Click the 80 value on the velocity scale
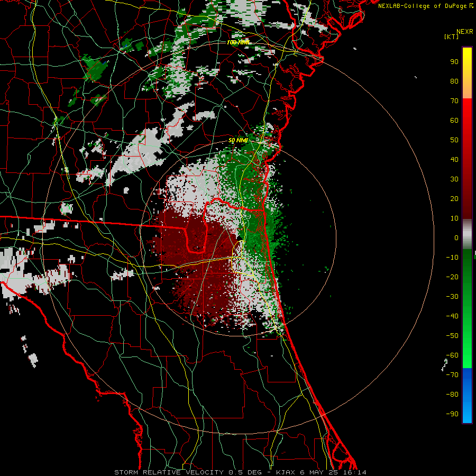476x476 pixels. coord(454,81)
